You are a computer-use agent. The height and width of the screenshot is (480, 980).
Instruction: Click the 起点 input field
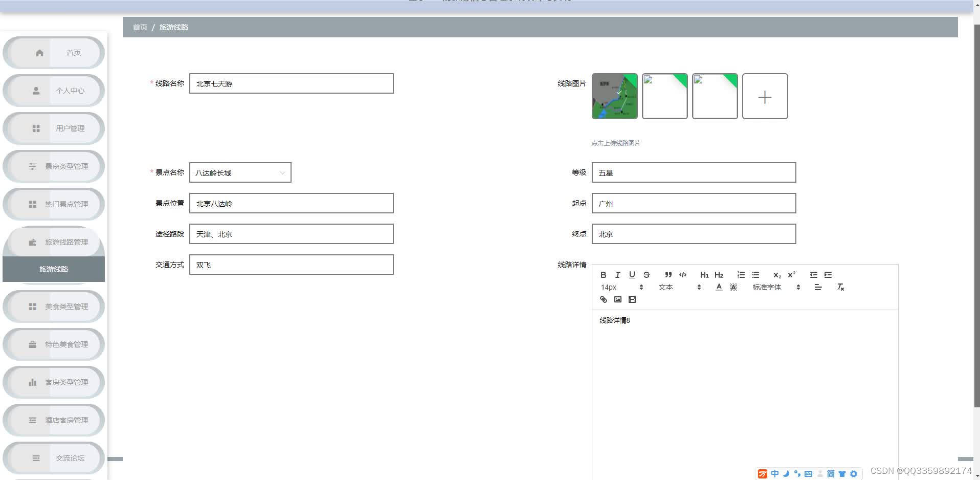694,203
